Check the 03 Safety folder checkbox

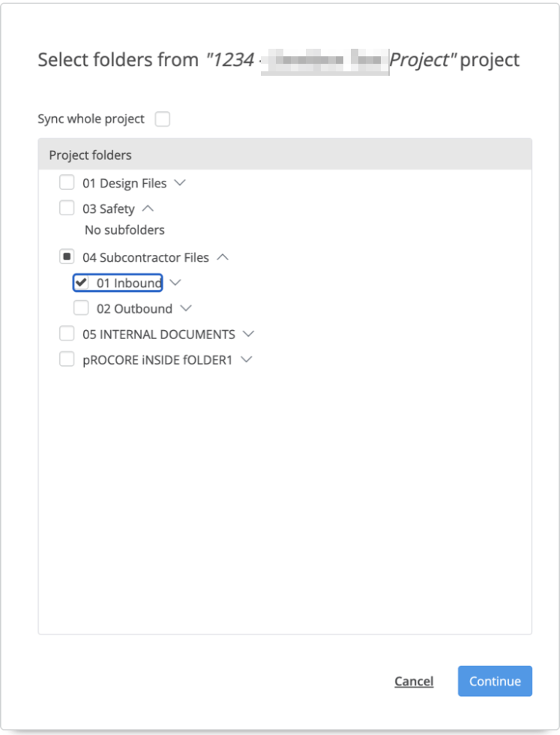(x=67, y=208)
